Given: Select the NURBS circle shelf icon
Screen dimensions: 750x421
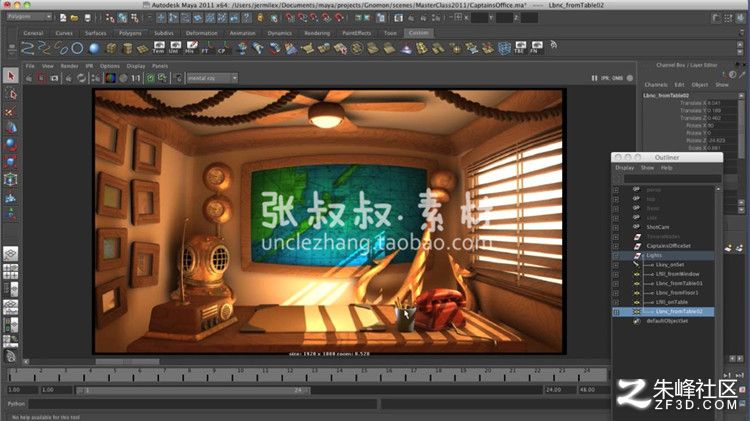Looking at the screenshot, I should [x=77, y=48].
